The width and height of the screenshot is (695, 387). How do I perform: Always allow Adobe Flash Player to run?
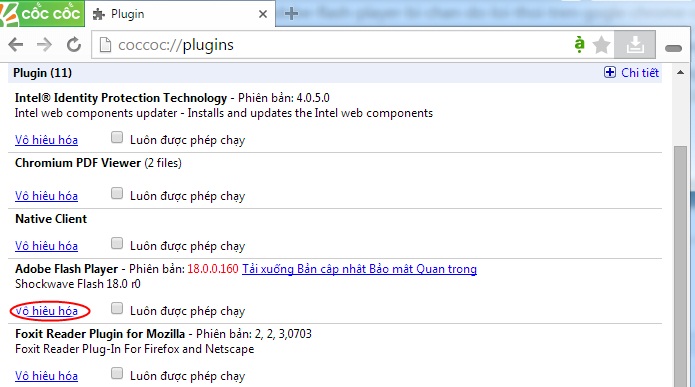(117, 308)
